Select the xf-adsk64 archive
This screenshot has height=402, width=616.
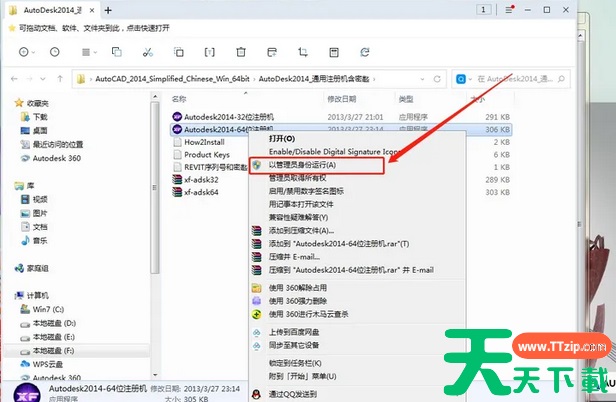[x=201, y=192]
